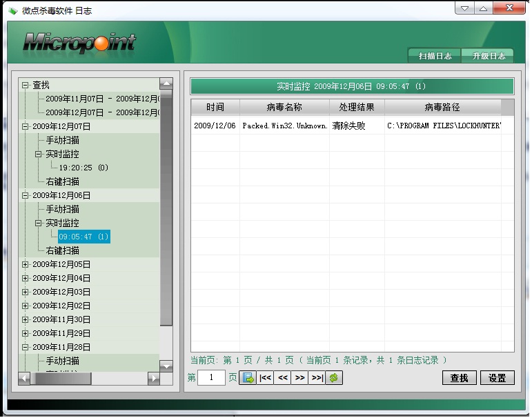Expand the 2009年12月04日 node
Image resolution: width=532 pixels, height=418 pixels.
(x=25, y=278)
